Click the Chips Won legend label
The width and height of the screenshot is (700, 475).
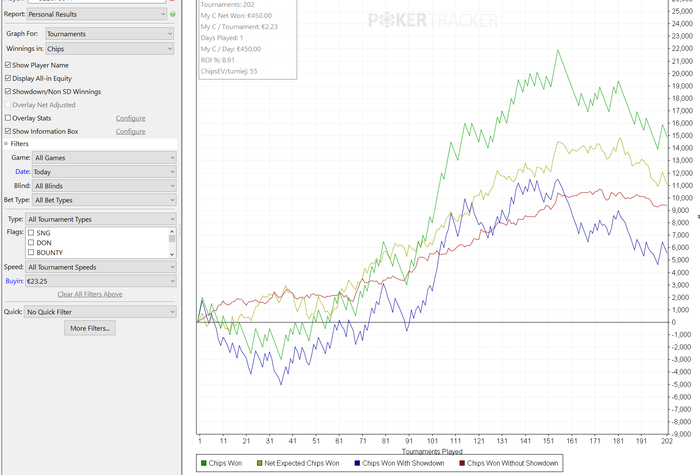[225, 463]
